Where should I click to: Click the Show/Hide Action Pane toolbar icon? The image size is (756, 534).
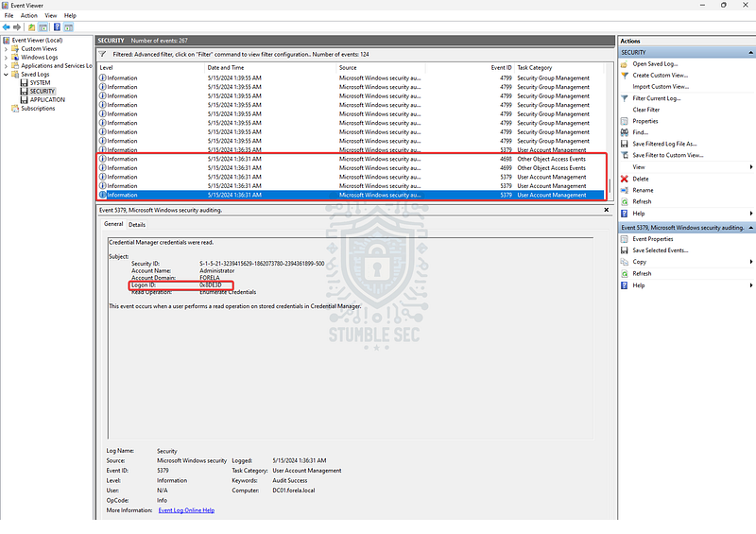coord(68,27)
